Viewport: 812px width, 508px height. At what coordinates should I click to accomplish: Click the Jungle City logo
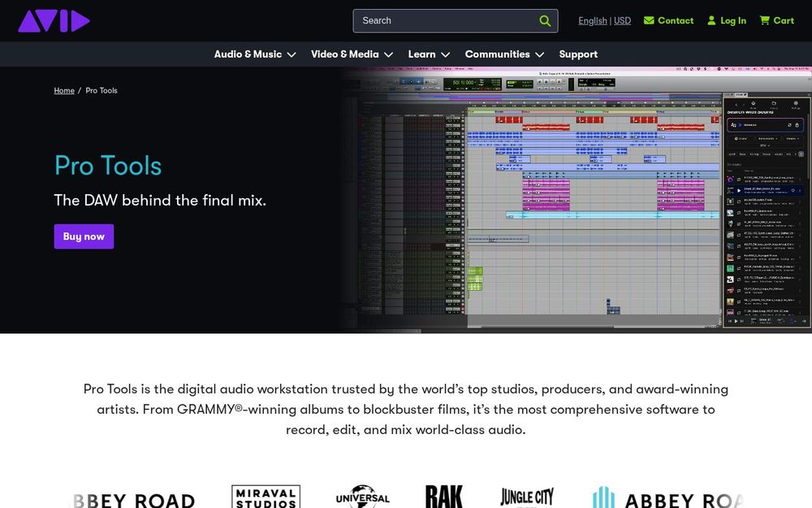pyautogui.click(x=527, y=497)
